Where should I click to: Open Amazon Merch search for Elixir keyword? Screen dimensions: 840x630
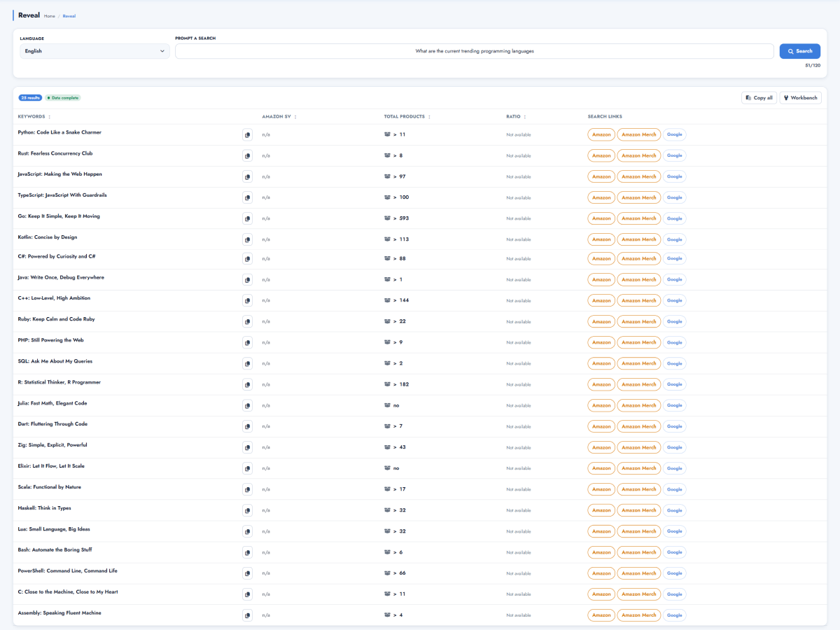tap(639, 468)
